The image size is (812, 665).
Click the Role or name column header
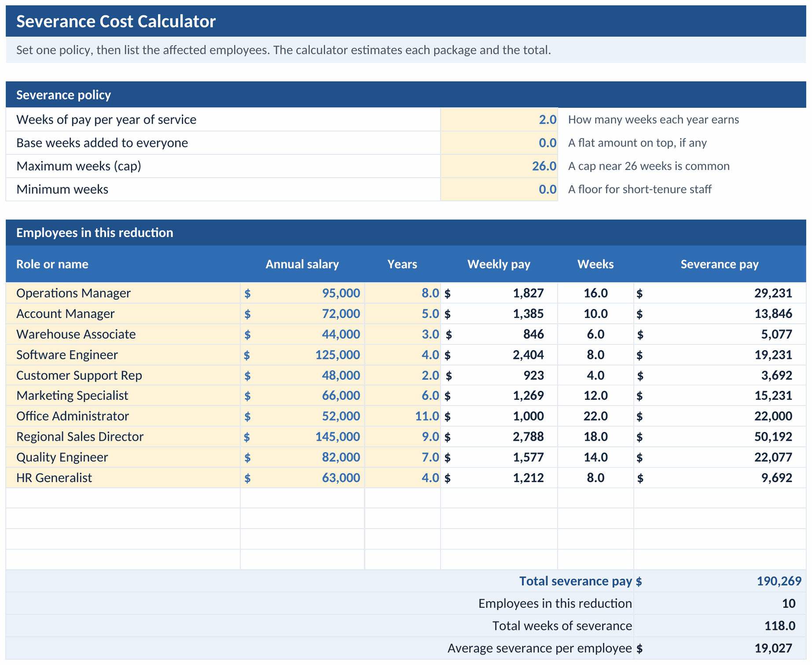pos(123,264)
